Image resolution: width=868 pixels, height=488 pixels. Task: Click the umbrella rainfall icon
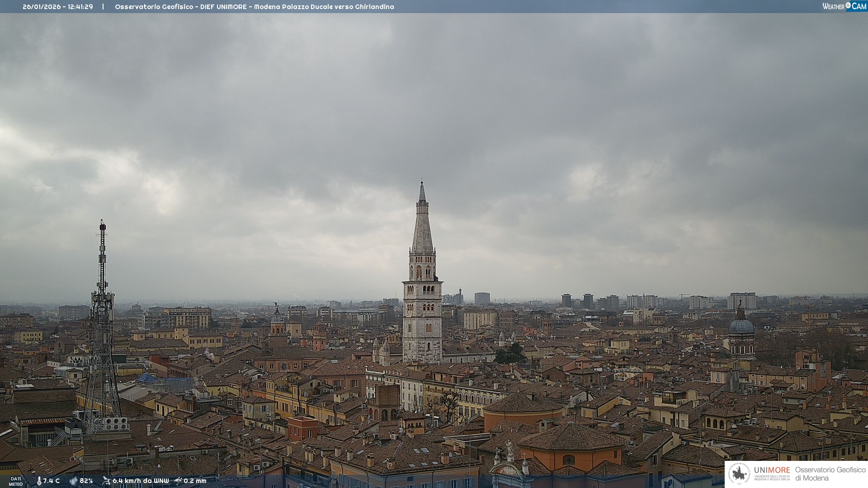click(178, 481)
